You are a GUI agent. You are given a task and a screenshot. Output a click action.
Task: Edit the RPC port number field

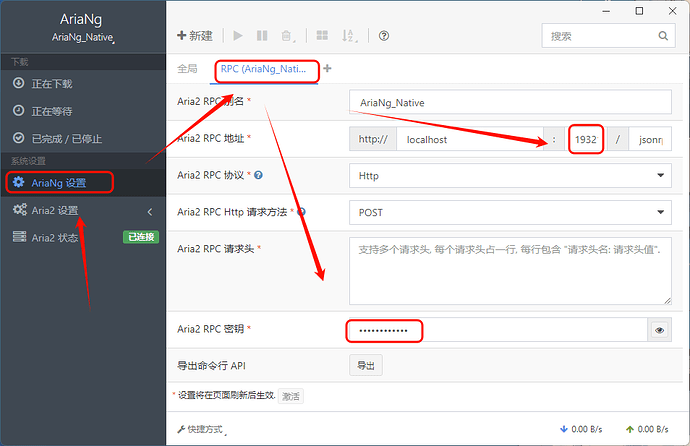tap(586, 139)
